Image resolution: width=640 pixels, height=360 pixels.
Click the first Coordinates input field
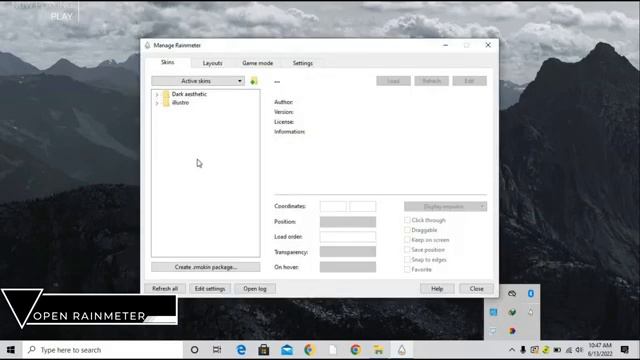[333, 207]
